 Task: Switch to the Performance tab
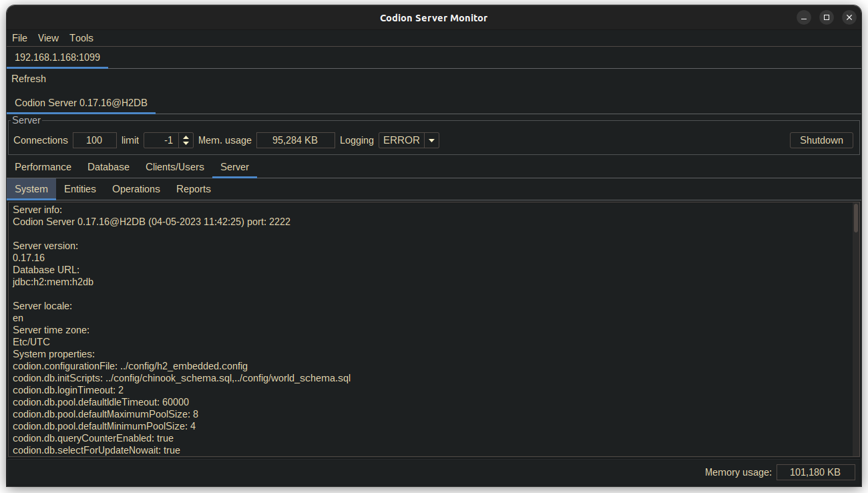43,167
